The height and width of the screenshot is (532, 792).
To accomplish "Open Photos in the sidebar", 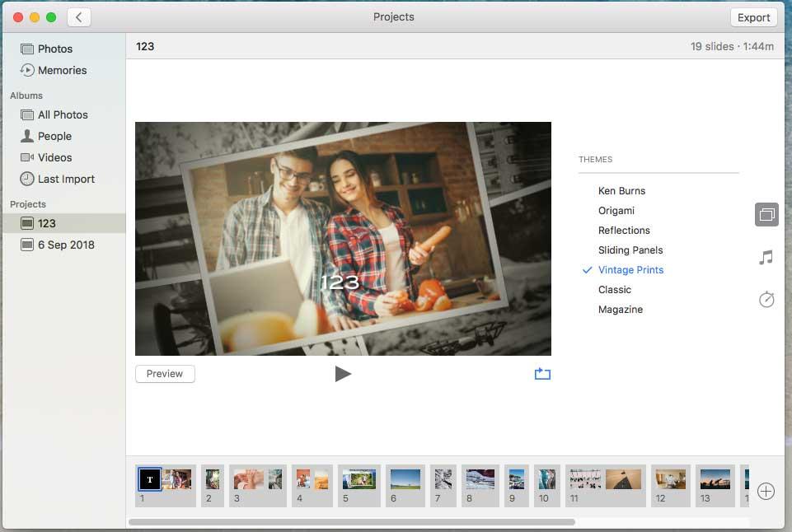I will coord(55,49).
